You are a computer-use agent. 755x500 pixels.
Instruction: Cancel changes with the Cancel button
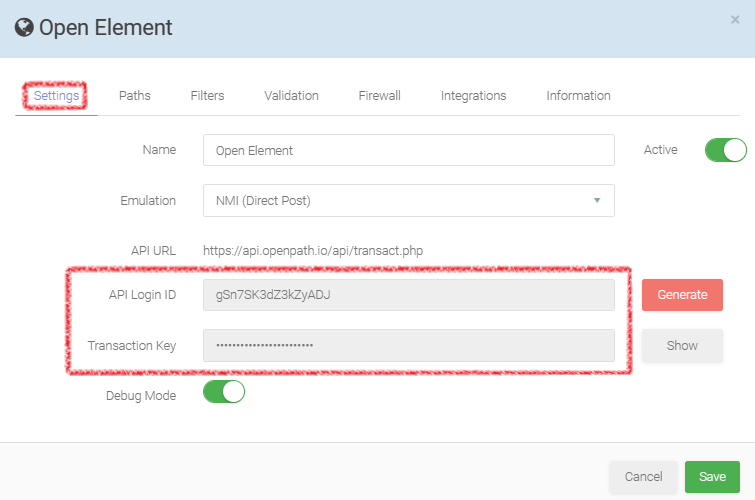(643, 477)
